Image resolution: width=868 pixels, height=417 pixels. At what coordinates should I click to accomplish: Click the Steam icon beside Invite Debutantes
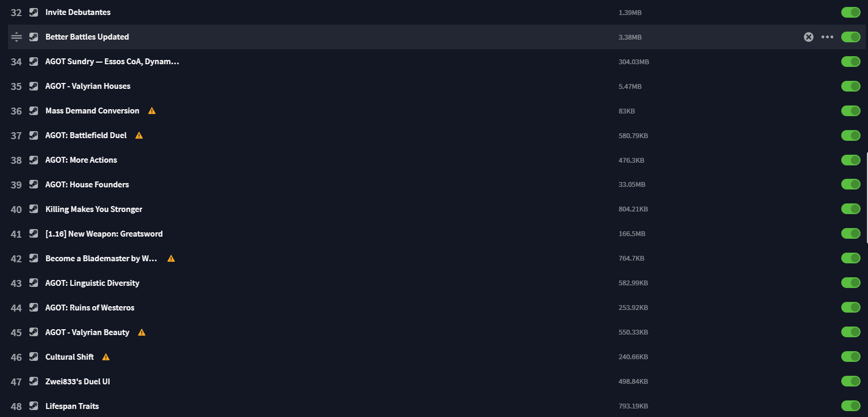(34, 12)
